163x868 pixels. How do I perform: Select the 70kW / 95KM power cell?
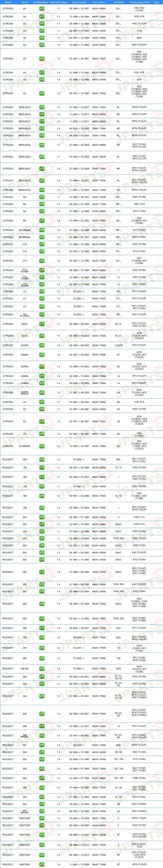99,38
